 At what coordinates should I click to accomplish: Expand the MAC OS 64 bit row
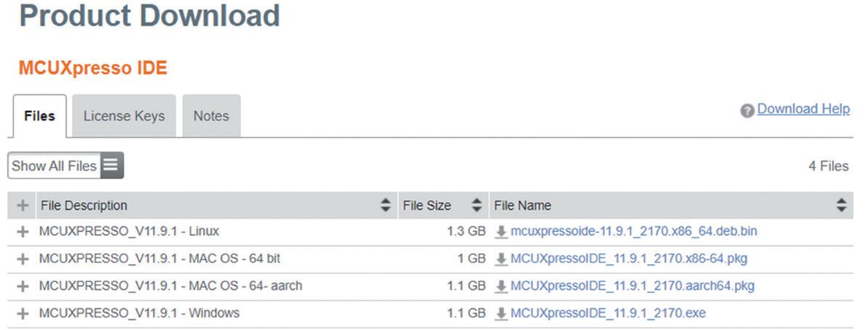click(x=23, y=259)
